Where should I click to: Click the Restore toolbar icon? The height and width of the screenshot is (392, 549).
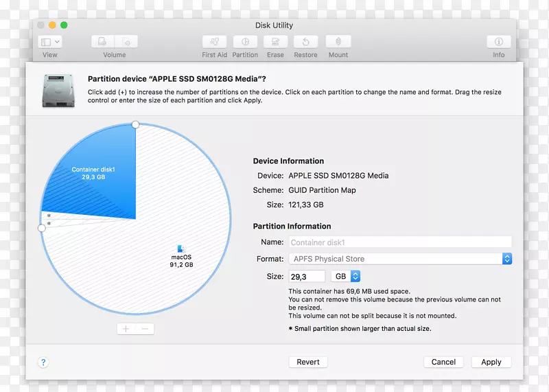[305, 42]
